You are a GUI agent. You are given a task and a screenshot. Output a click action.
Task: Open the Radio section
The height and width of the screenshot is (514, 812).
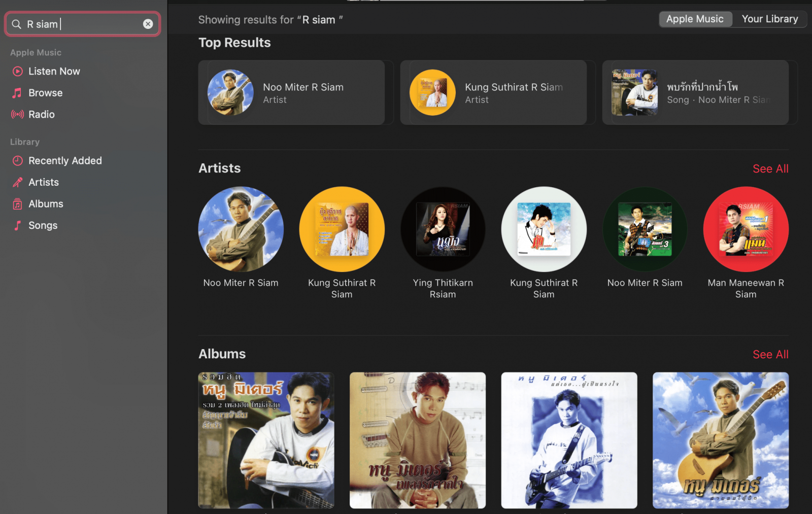pyautogui.click(x=41, y=115)
